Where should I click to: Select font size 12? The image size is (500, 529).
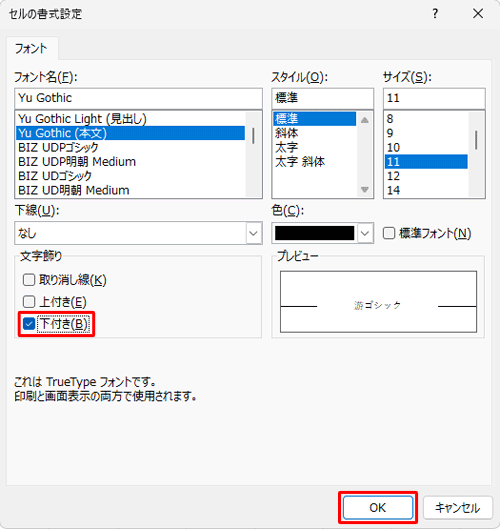pyautogui.click(x=426, y=176)
